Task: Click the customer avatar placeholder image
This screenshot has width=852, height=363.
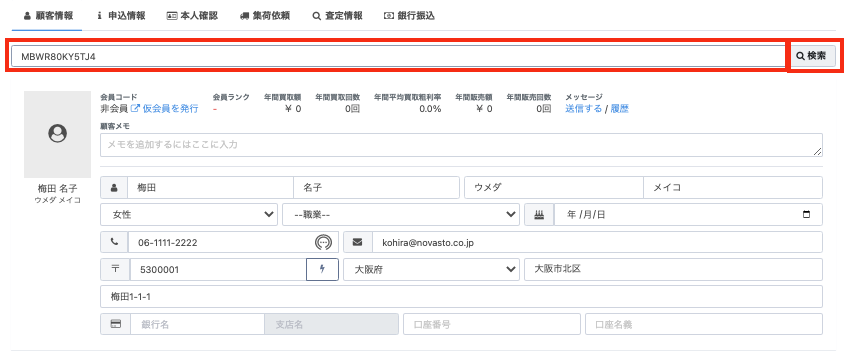Action: tap(58, 134)
